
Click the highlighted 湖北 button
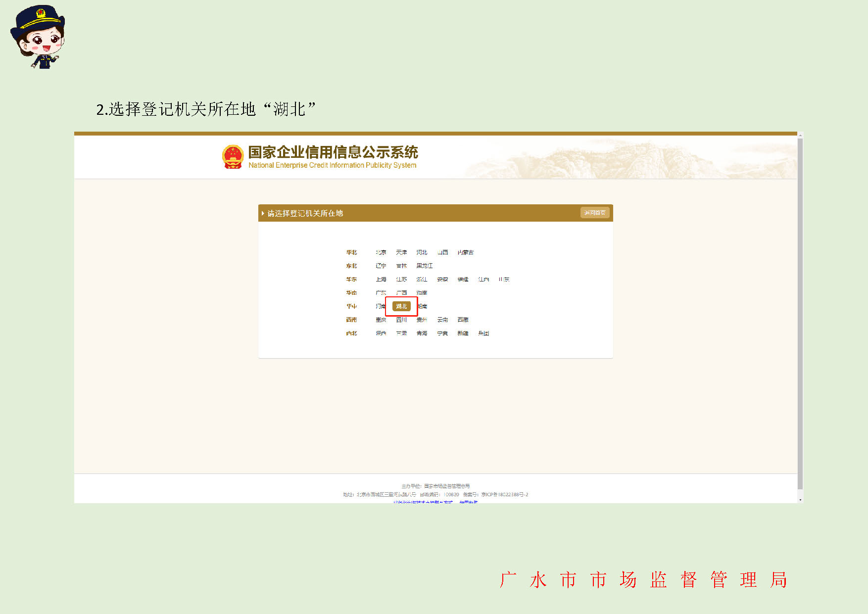point(401,306)
